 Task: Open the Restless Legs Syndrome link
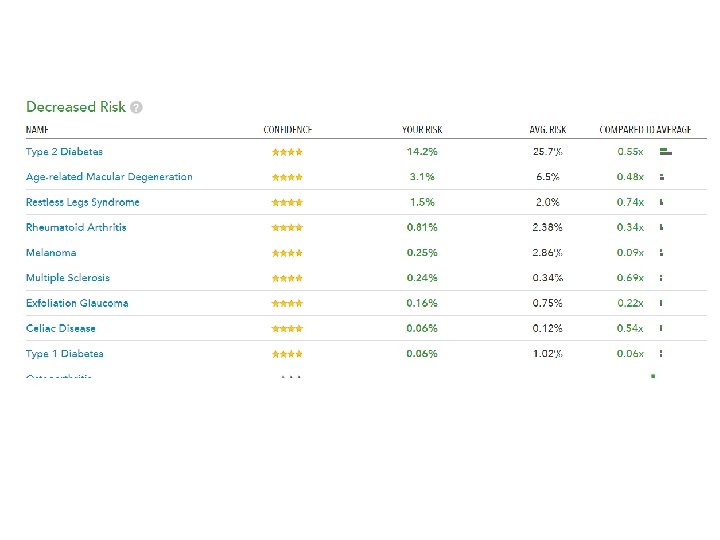click(x=83, y=202)
